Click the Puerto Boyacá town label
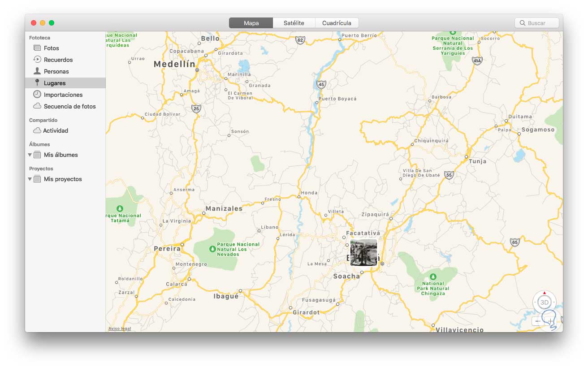 point(337,99)
